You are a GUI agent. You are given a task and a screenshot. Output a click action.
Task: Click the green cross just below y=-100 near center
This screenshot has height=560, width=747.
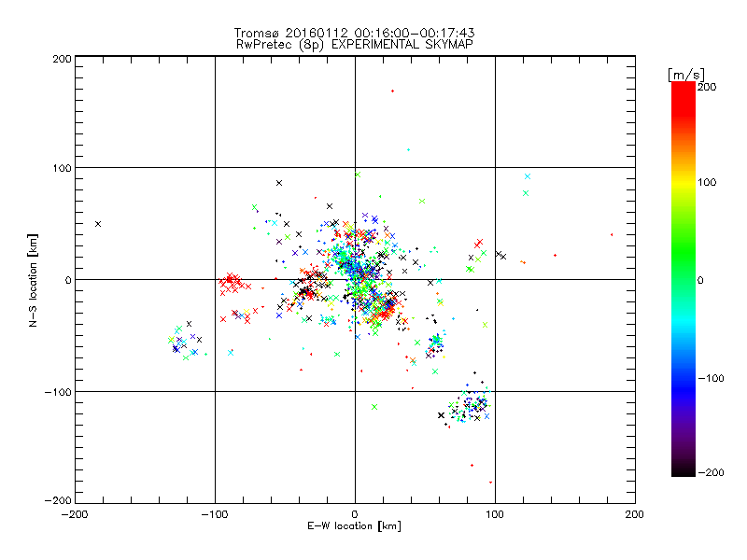374,407
